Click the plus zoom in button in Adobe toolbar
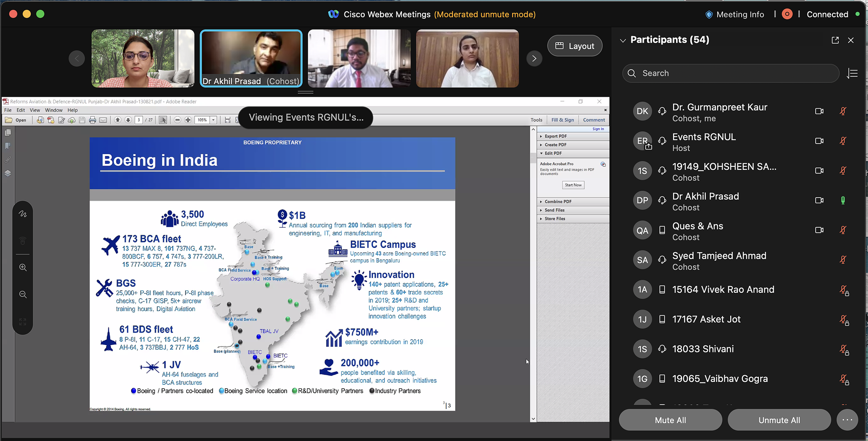868x441 pixels. tap(188, 120)
